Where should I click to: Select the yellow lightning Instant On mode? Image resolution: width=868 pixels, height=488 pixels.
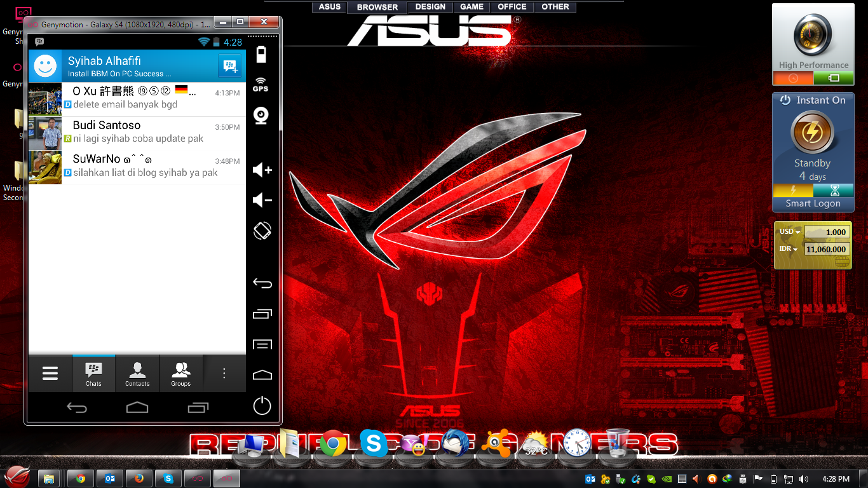792,191
